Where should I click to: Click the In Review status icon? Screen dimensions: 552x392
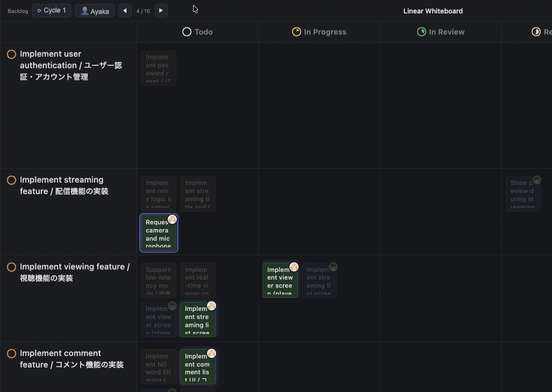point(422,32)
